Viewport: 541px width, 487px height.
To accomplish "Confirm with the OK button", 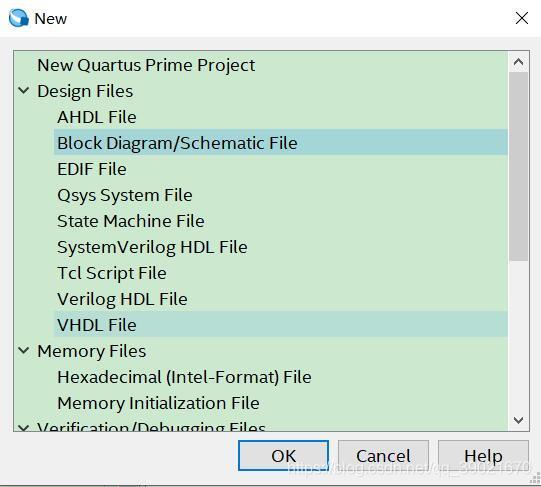I will (283, 456).
